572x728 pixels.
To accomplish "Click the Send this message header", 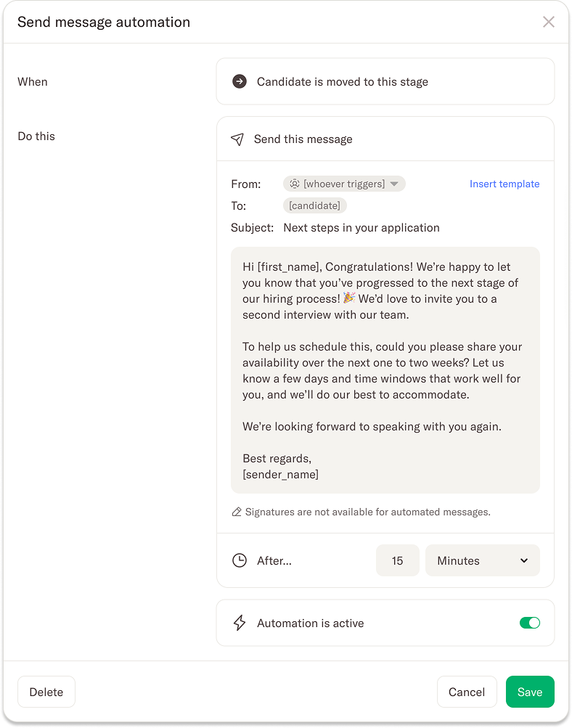I will coord(385,139).
